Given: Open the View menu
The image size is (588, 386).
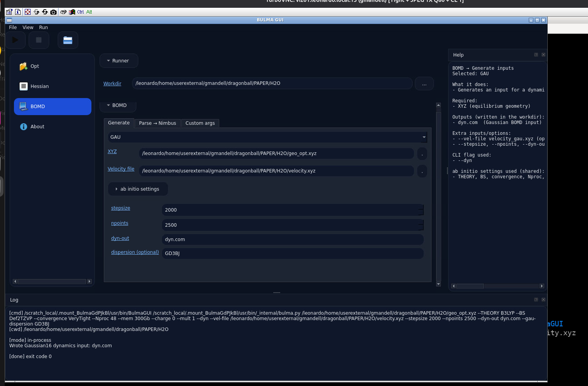Looking at the screenshot, I should click(x=28, y=28).
